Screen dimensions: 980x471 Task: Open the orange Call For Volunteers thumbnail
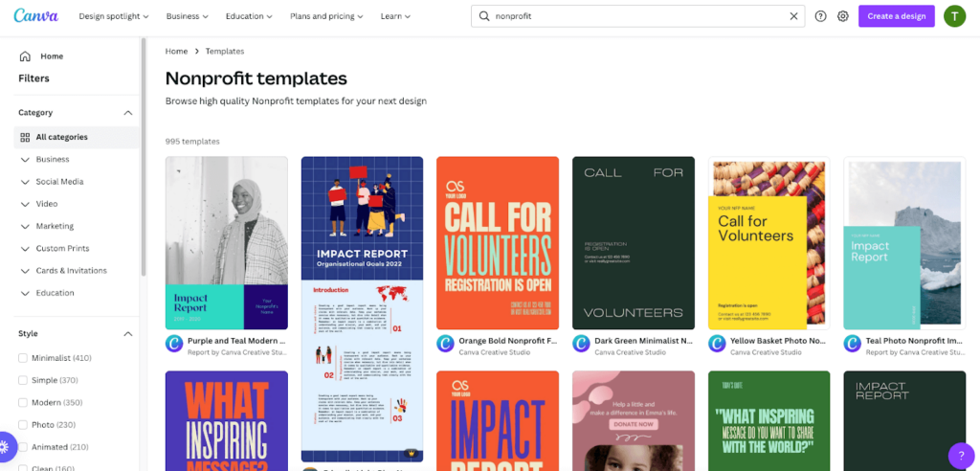point(498,243)
